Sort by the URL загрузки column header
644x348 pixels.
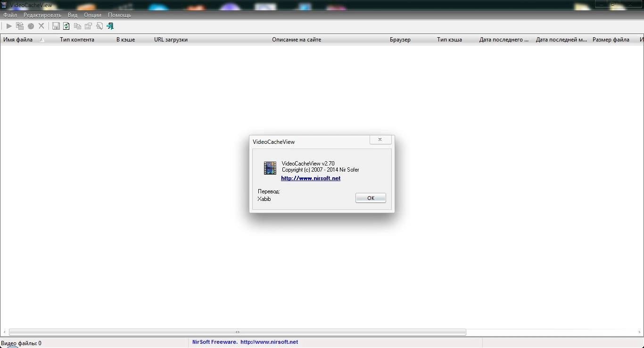pos(210,40)
